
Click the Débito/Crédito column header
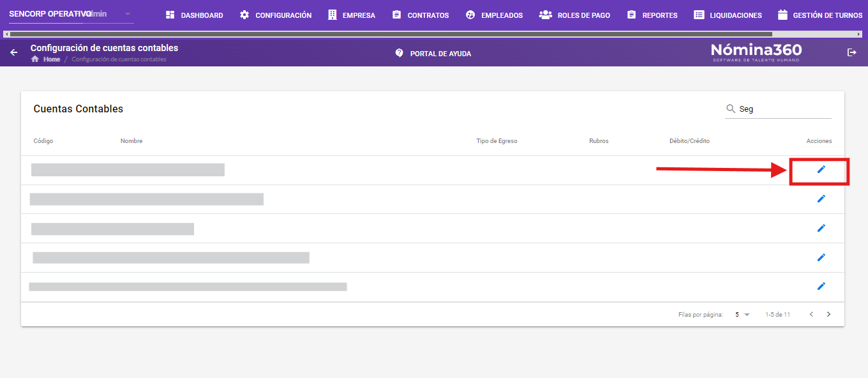689,141
